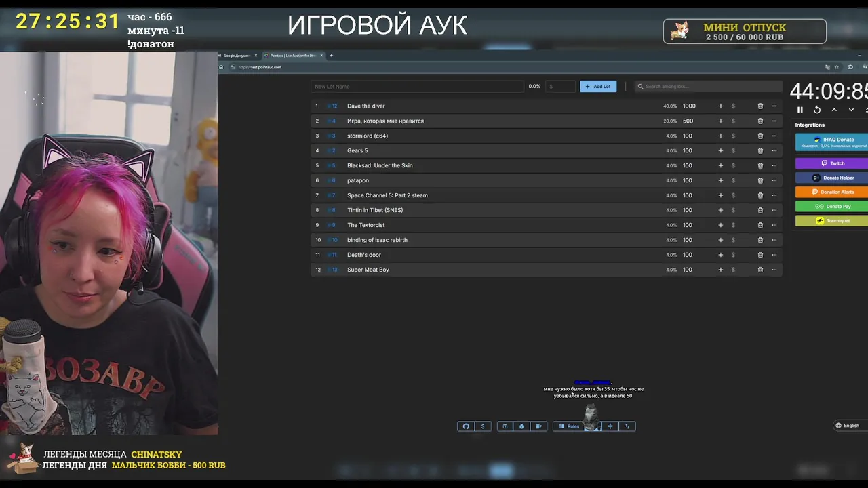Focus the Search among lots field
The image size is (868, 488).
pos(707,87)
